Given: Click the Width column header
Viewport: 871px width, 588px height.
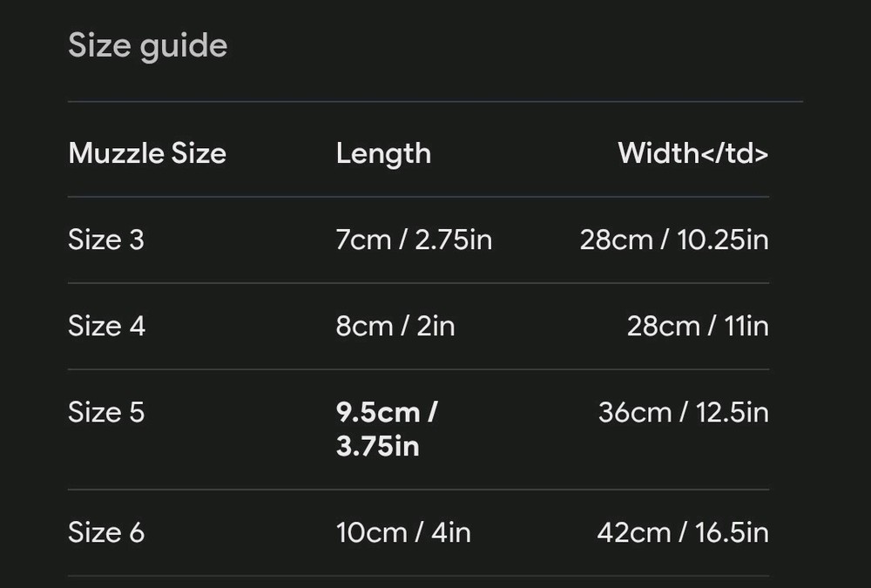Looking at the screenshot, I should (692, 153).
